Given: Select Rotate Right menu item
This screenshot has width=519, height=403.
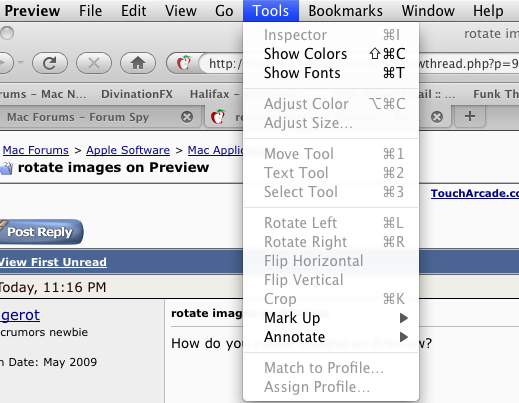Looking at the screenshot, I should [x=331, y=242].
